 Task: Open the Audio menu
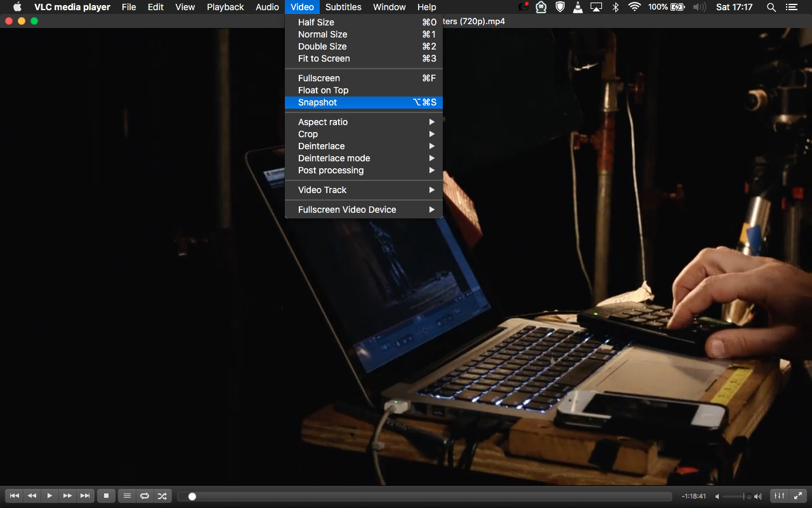pos(267,7)
